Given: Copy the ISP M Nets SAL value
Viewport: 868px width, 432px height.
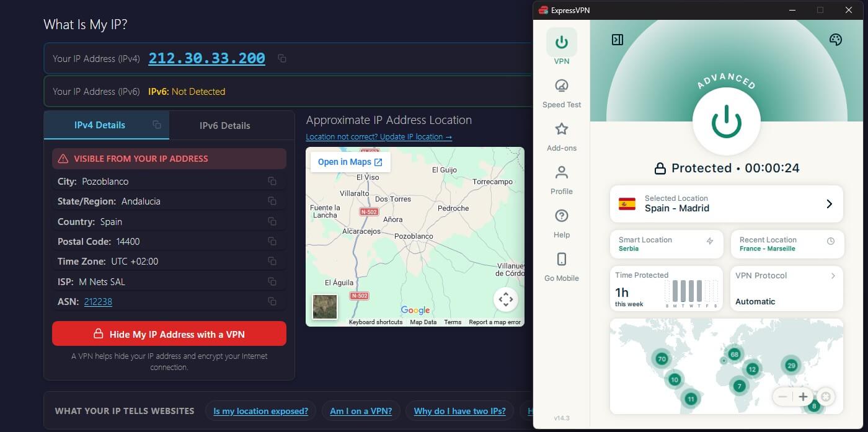Looking at the screenshot, I should [x=272, y=281].
